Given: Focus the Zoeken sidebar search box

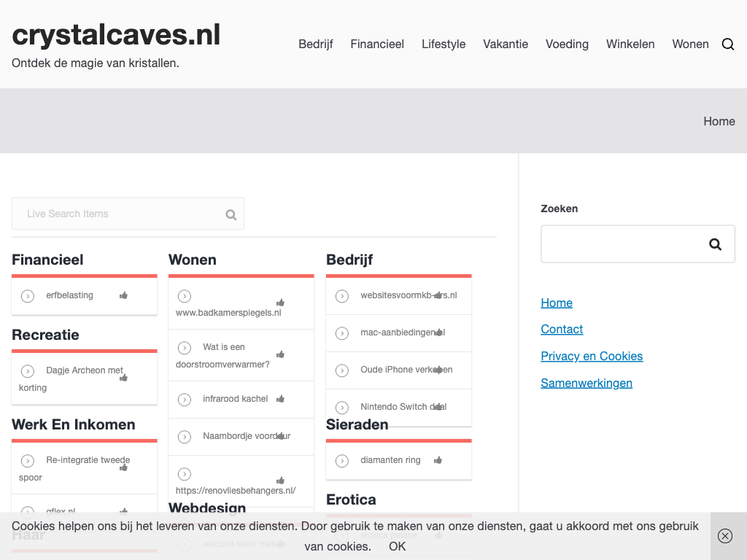Looking at the screenshot, I should point(619,244).
